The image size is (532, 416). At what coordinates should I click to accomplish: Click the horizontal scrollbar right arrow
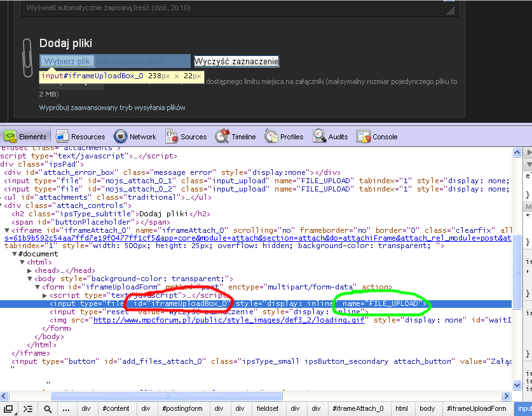click(506, 396)
